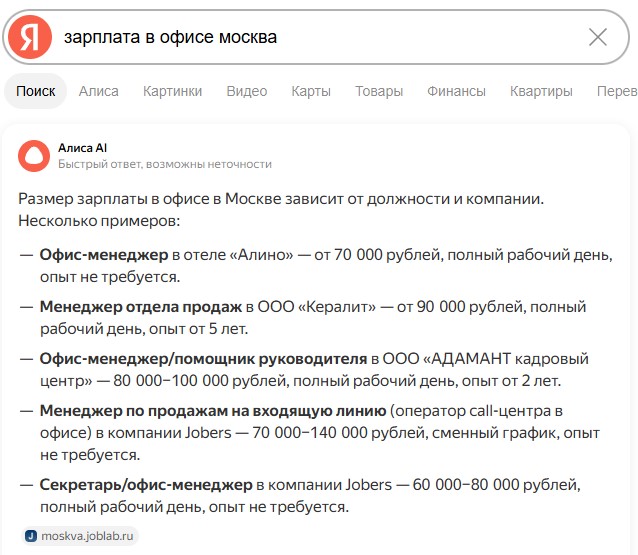Click 'Офис-менеджер' in the Алино item
The width and height of the screenshot is (638, 555).
click(x=104, y=255)
